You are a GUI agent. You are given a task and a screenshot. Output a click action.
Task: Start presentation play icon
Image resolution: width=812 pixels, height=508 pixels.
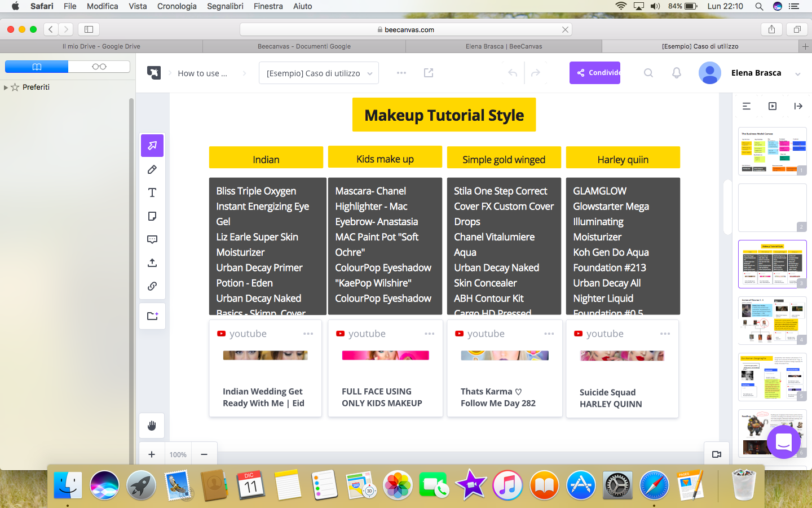click(773, 106)
